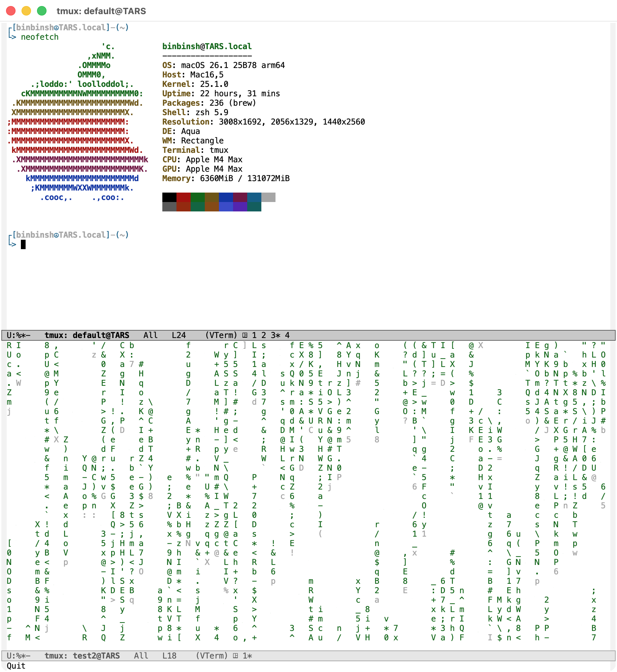Viewport: 617px width, 672px height.
Task: Click window 1* in test2@TARS mode line
Action: [x=248, y=656]
